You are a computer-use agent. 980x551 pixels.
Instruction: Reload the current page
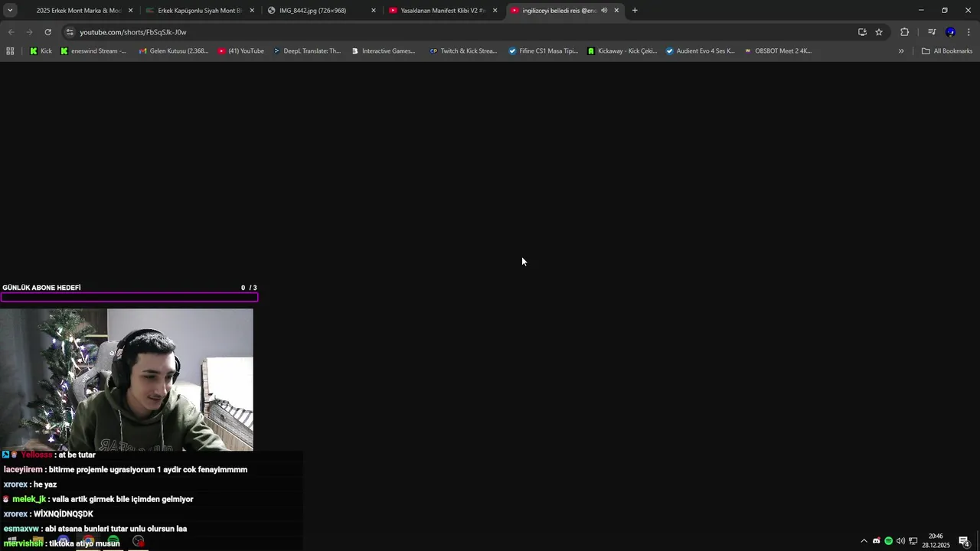(x=47, y=32)
